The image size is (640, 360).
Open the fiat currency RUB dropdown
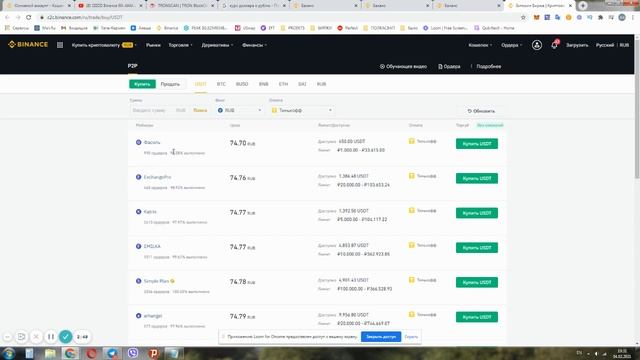click(239, 110)
